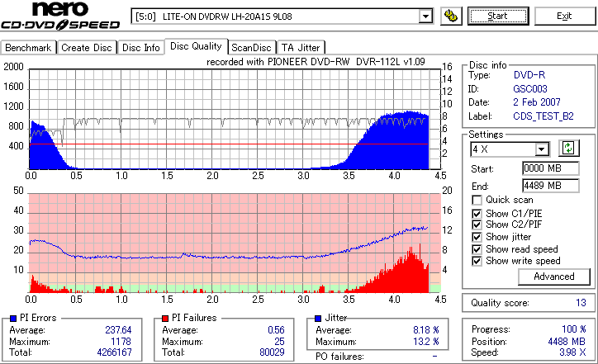Click the disc type DVD-R

pyautogui.click(x=529, y=75)
